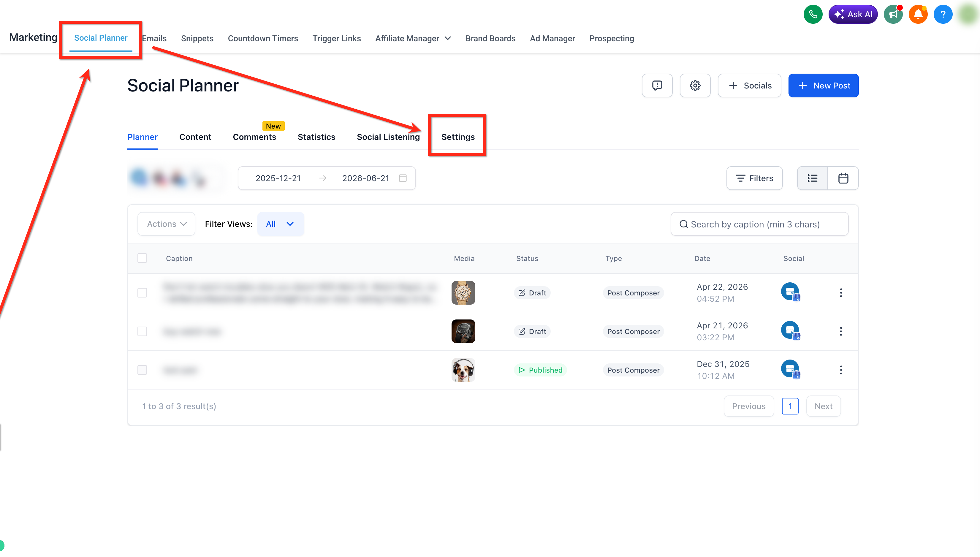
Task: Check the Dec 31, 2025 published row
Action: click(142, 370)
